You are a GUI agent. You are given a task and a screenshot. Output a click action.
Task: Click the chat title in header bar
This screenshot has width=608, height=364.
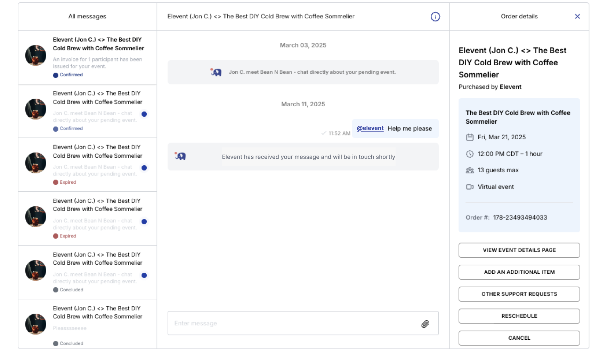[x=261, y=16]
